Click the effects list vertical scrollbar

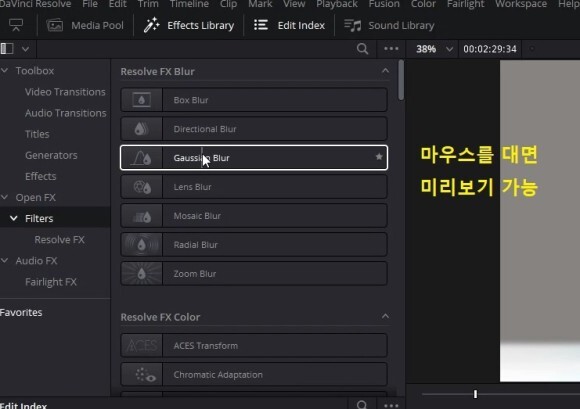tap(401, 81)
